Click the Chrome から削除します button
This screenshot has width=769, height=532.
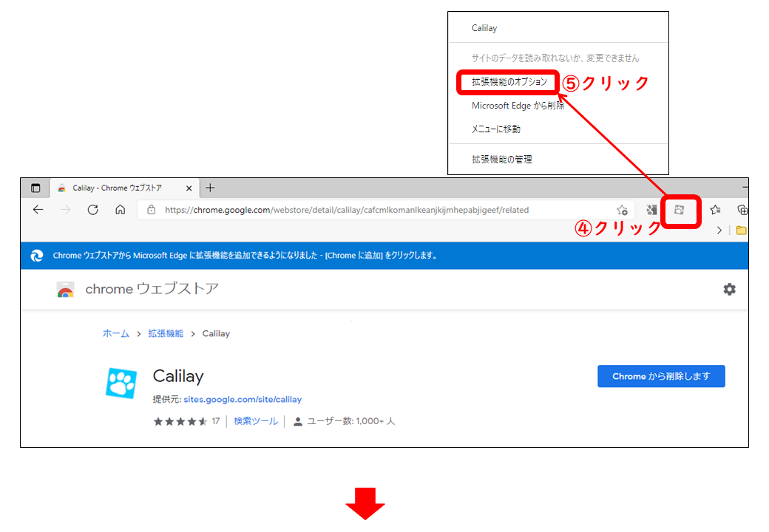[661, 376]
